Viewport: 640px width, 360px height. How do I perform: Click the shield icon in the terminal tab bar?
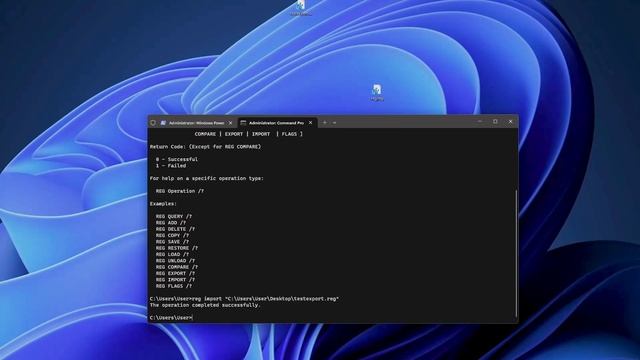point(153,122)
